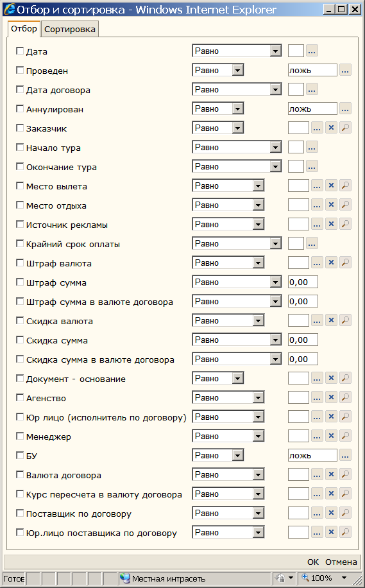Enable the Проведен filter checkbox

coord(20,70)
